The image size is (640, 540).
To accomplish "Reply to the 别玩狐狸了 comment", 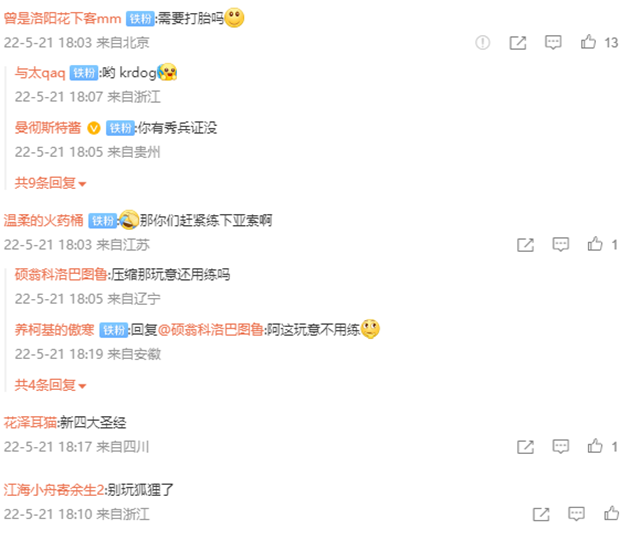I will (576, 514).
